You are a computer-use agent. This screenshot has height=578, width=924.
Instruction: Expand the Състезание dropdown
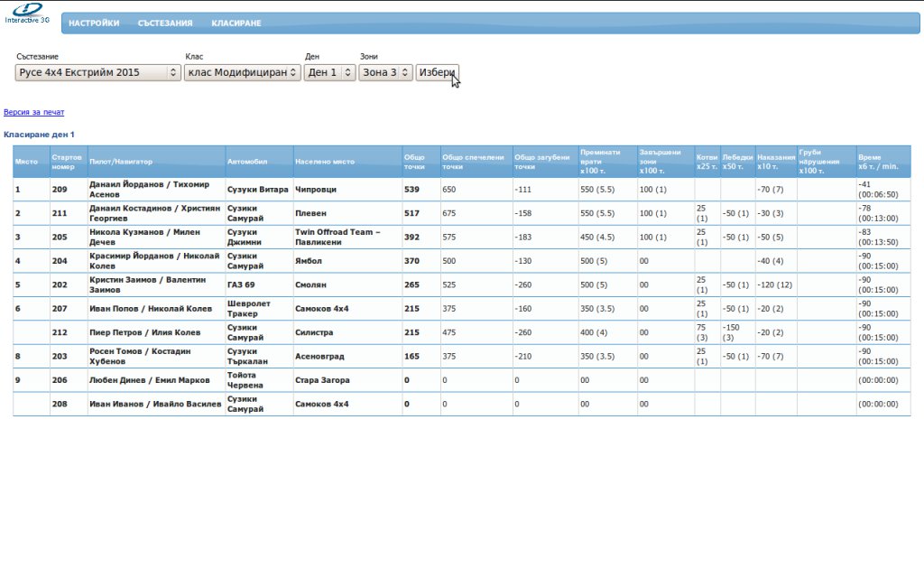[98, 72]
